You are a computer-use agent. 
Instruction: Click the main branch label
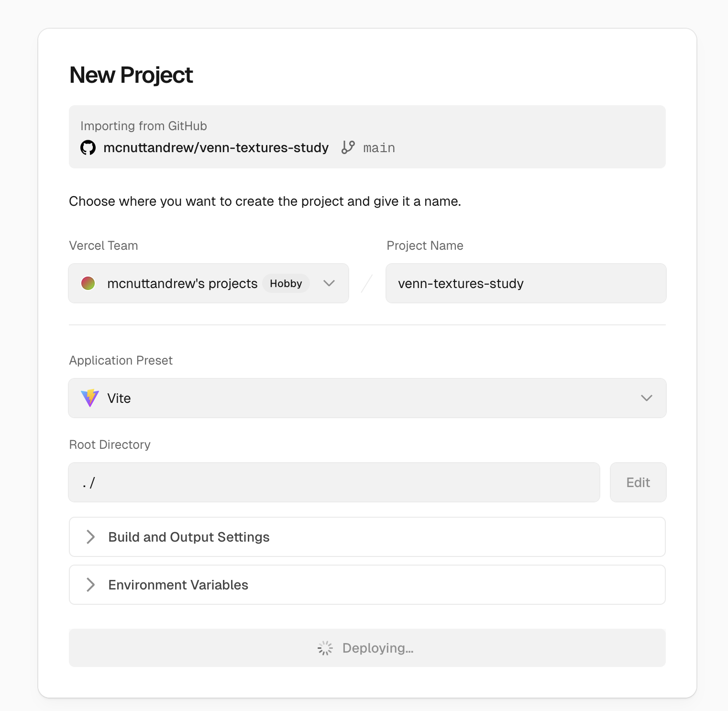(x=379, y=148)
